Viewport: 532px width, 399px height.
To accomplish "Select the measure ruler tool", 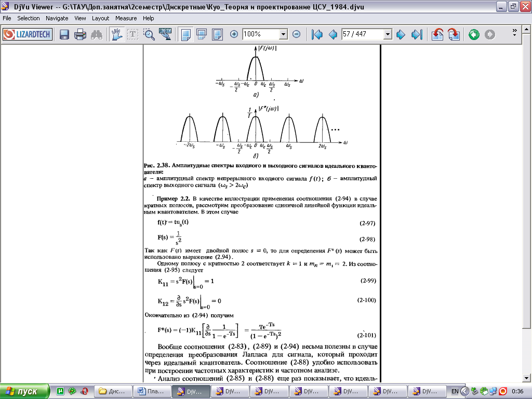I will [165, 34].
